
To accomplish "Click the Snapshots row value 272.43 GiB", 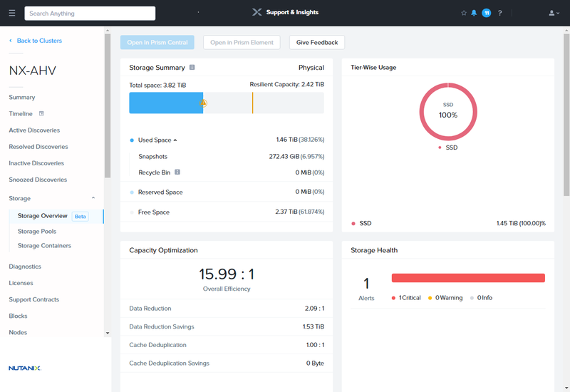I will (296, 156).
